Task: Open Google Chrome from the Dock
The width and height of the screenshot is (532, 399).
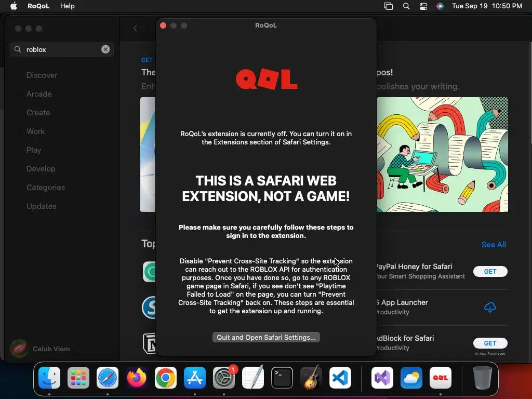Action: pos(166,378)
